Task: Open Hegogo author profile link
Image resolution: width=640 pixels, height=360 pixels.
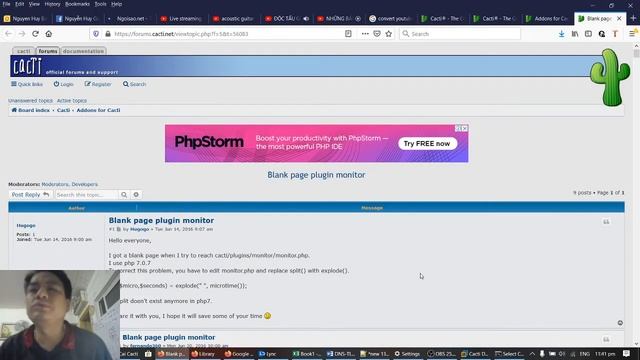Action: click(26, 225)
